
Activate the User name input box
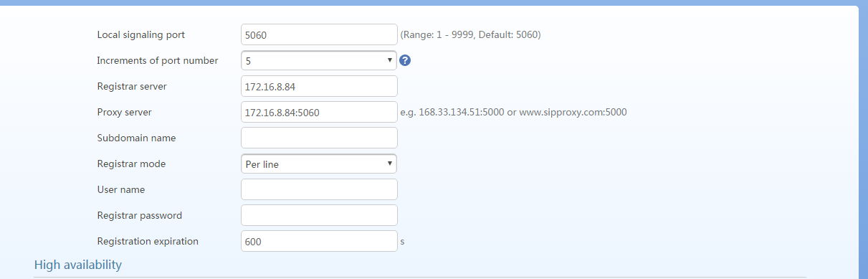pos(319,189)
